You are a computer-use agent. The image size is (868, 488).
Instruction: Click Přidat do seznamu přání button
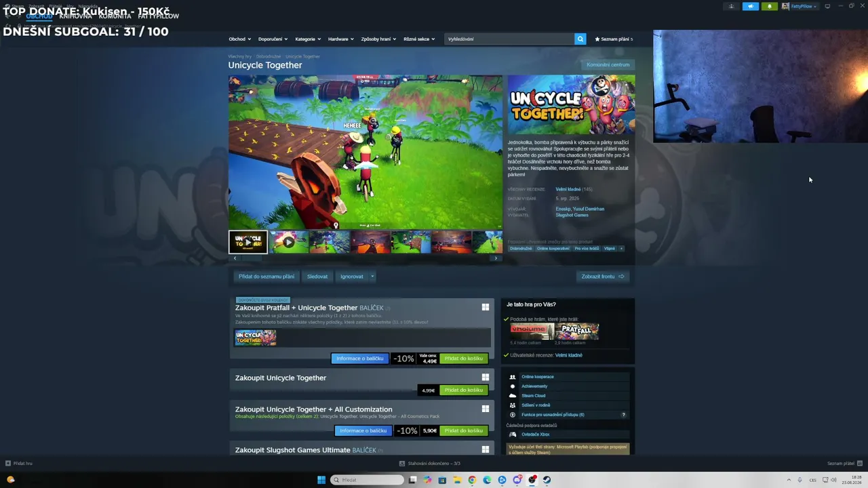(x=267, y=277)
